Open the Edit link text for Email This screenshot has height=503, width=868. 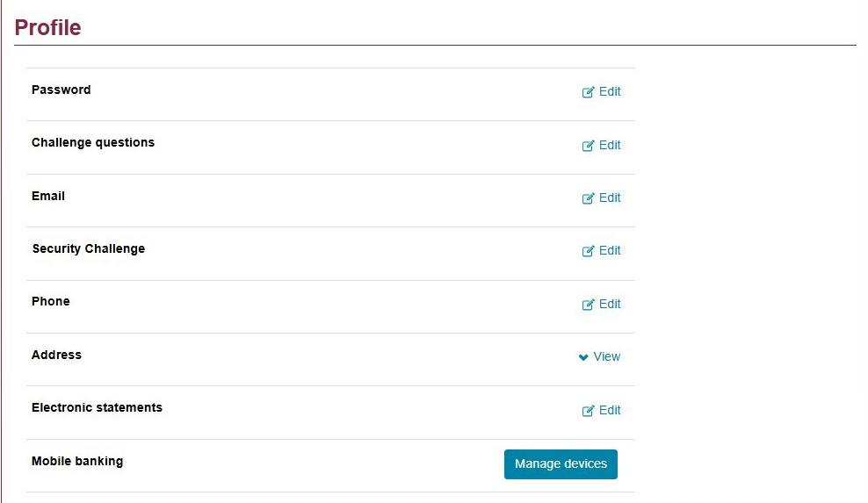pos(610,198)
